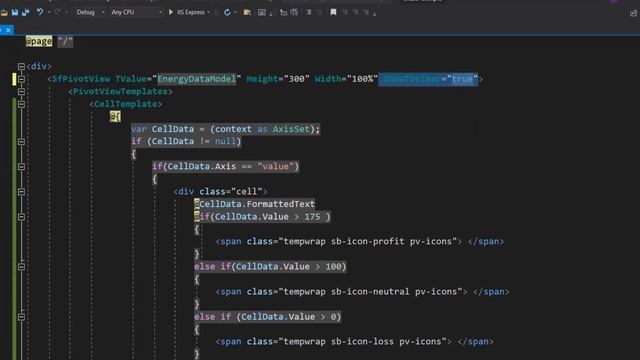This screenshot has height=360, width=640.
Task: Click the camera snapshot toolbar icon
Action: (262, 13)
